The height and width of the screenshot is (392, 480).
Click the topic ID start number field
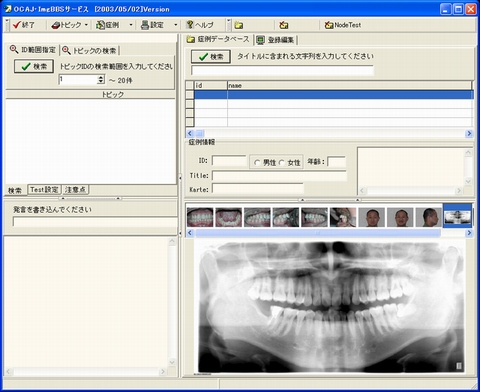78,80
